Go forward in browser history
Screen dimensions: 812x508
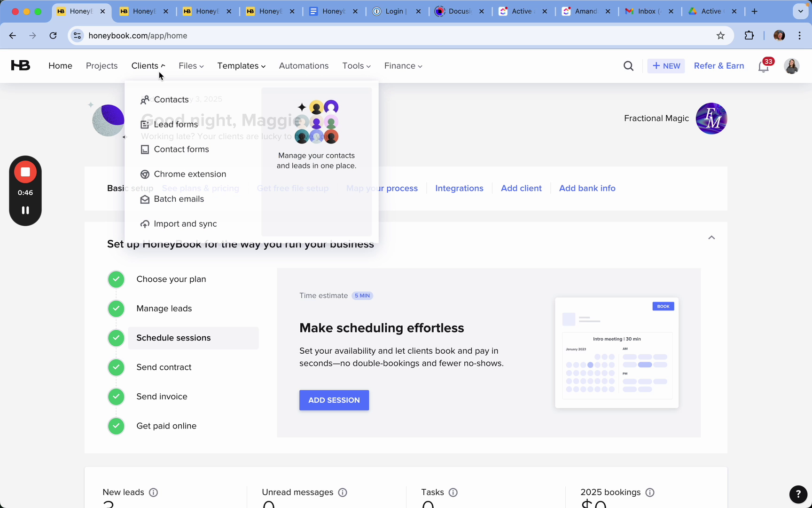pyautogui.click(x=32, y=36)
